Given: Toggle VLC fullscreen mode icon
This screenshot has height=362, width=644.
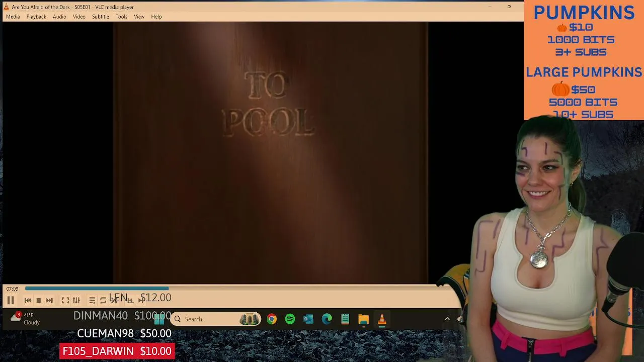Looking at the screenshot, I should (65, 300).
